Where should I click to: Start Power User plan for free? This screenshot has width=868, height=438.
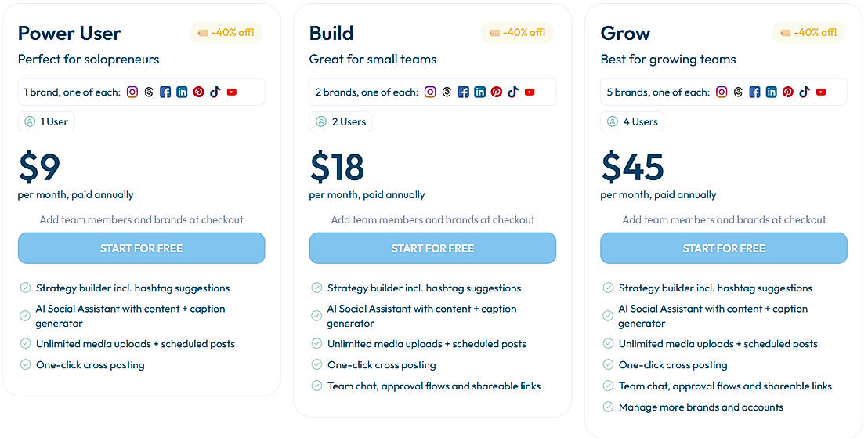click(141, 248)
